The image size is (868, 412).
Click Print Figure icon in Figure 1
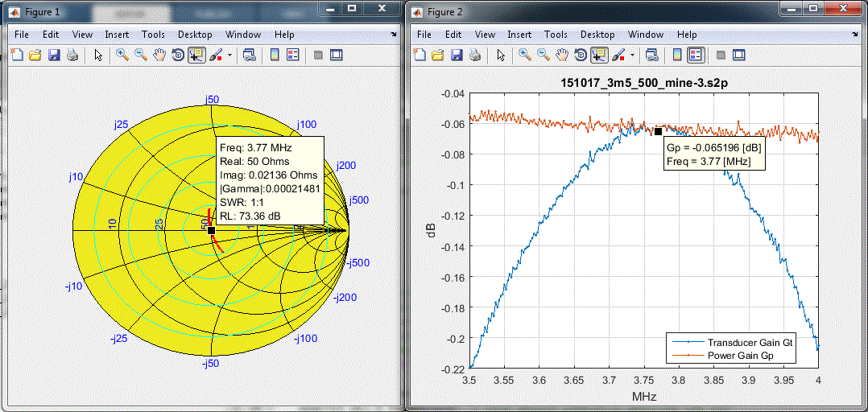[72, 56]
